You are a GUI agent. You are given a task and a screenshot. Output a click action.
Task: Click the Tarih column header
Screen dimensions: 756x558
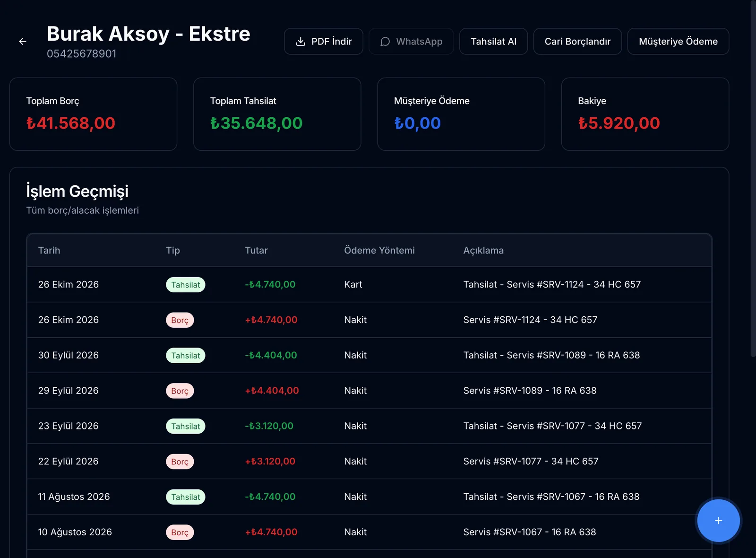pos(49,250)
